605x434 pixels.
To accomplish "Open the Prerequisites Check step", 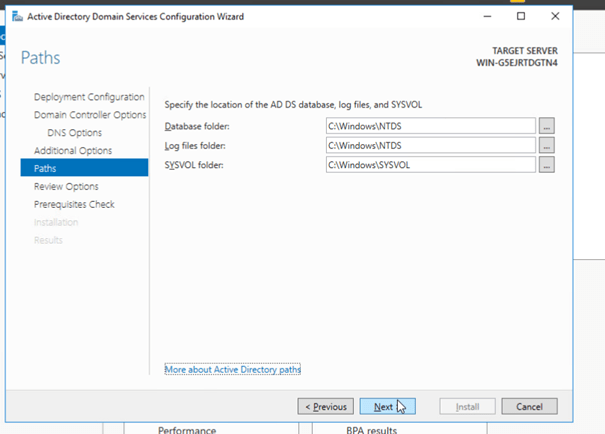I will click(x=74, y=205).
